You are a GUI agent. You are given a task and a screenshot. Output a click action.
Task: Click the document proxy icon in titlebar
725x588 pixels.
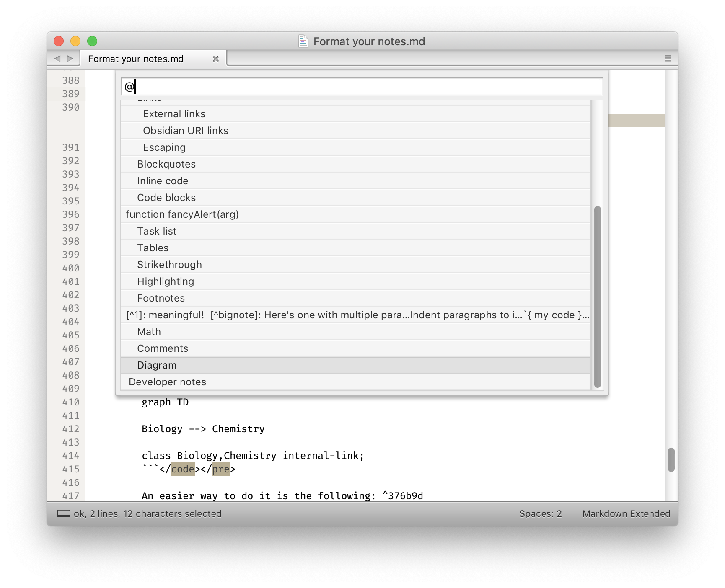(x=303, y=41)
